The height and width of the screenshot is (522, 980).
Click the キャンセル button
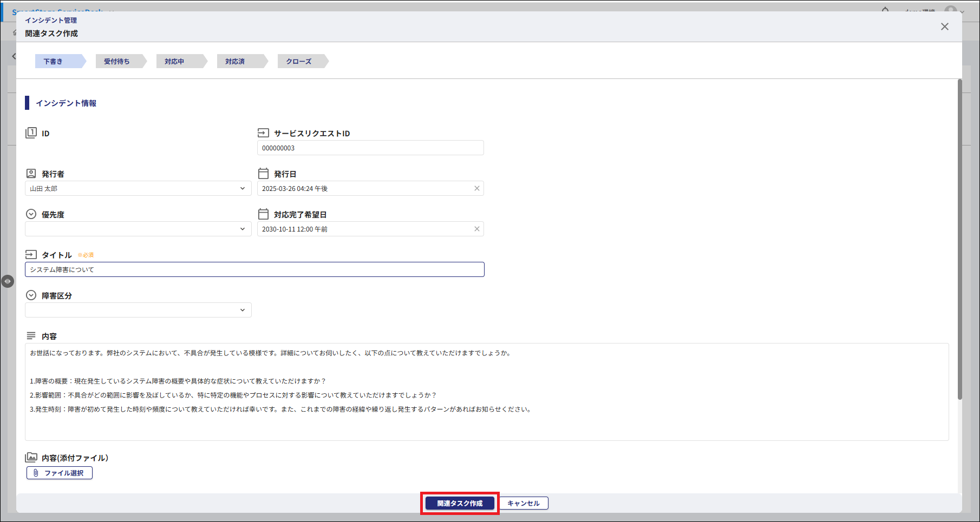point(523,504)
